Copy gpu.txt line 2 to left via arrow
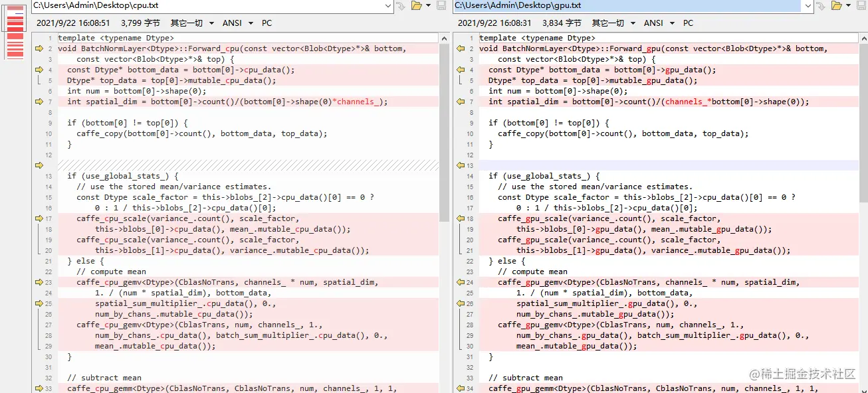 [x=460, y=48]
